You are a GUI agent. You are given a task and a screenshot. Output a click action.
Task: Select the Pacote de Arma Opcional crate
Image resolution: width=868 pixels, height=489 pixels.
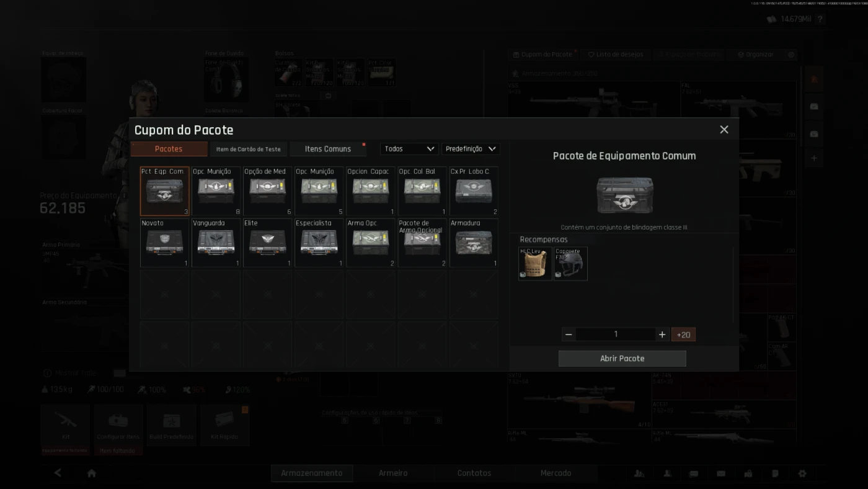click(x=422, y=243)
